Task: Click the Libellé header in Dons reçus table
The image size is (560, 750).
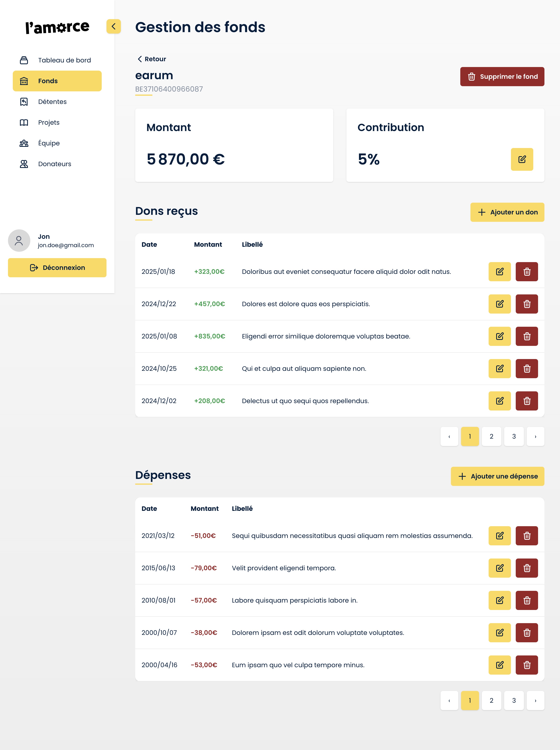Action: (x=252, y=245)
